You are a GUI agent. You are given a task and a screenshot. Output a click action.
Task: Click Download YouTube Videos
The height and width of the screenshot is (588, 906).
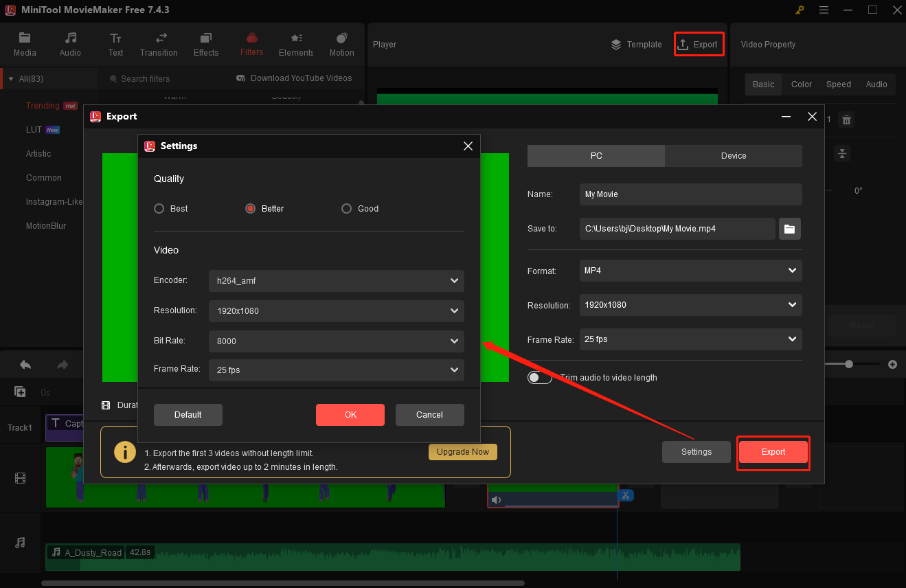[294, 78]
